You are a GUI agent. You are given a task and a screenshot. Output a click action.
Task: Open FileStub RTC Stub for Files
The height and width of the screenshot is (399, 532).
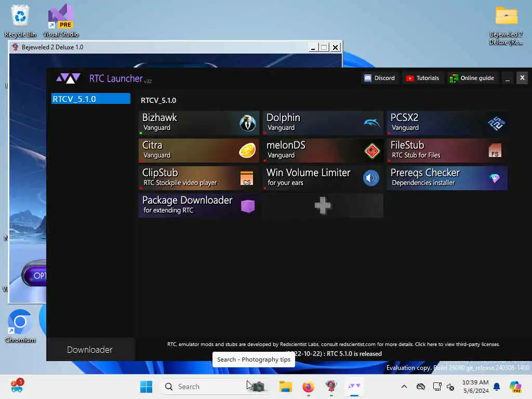tap(447, 150)
